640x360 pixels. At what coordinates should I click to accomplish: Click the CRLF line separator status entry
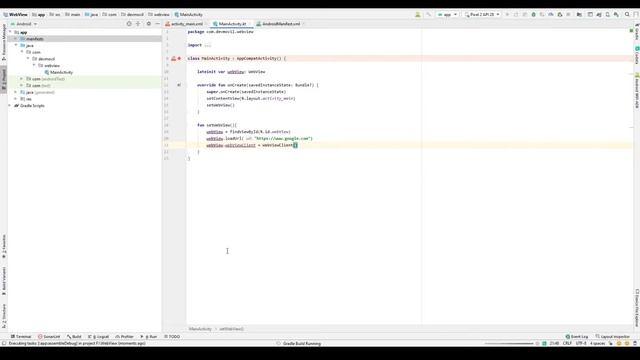pos(567,343)
